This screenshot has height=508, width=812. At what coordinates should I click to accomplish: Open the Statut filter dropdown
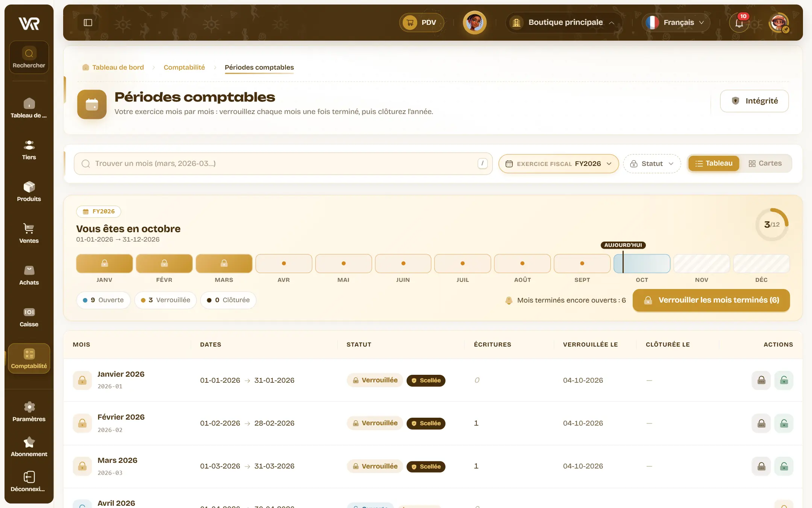tap(652, 164)
